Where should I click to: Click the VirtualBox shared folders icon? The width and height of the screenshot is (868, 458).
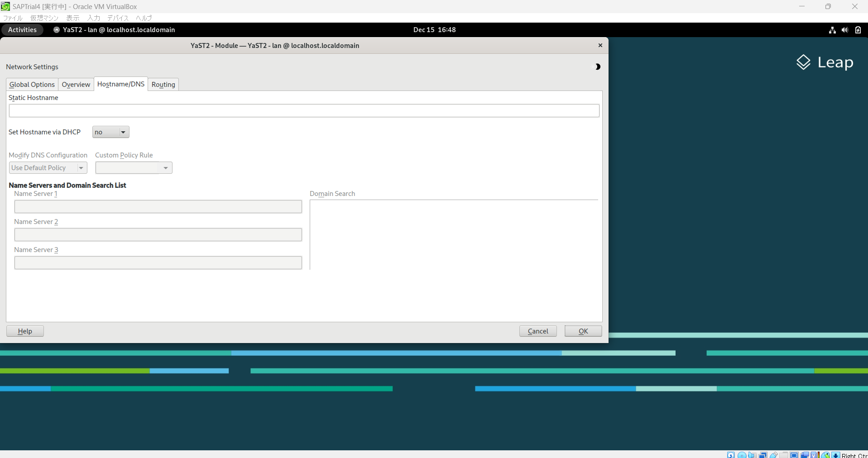point(784,455)
